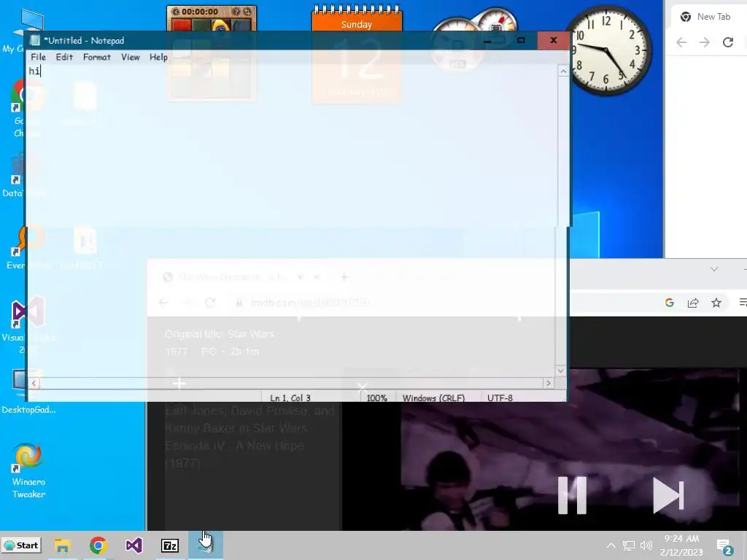The image size is (747, 560).
Task: Open the timer gadget's help question mark
Action: 236,12
